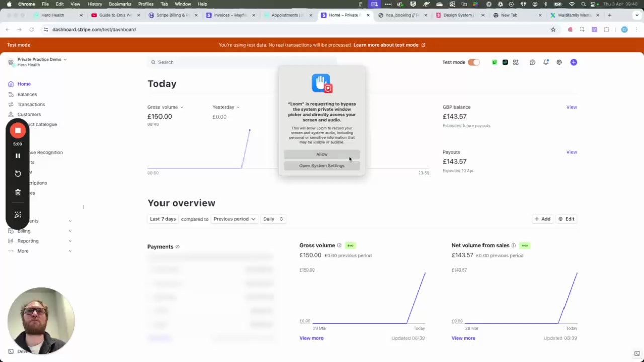Open the green app icon in header
Viewport: 644px width, 362px height.
(x=494, y=62)
